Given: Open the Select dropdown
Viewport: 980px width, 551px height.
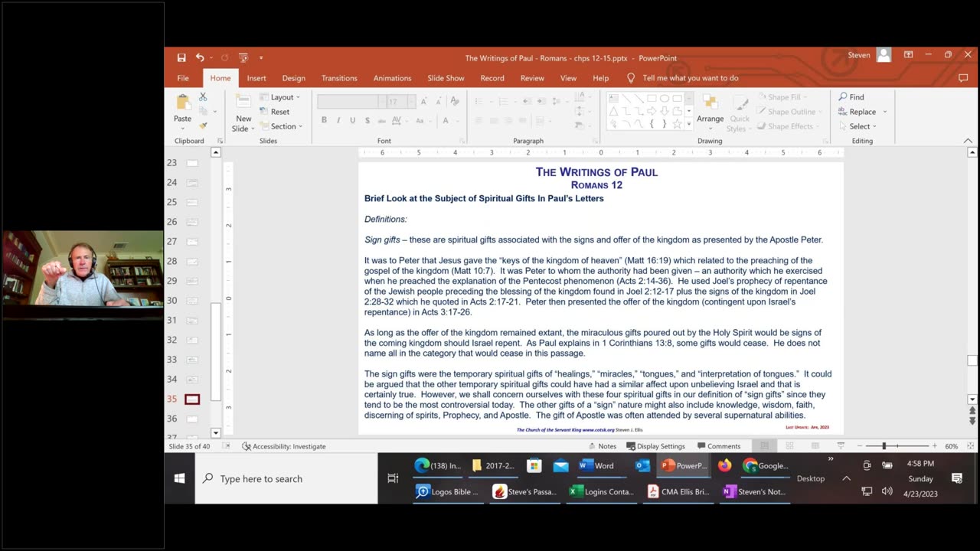Looking at the screenshot, I should [x=857, y=126].
